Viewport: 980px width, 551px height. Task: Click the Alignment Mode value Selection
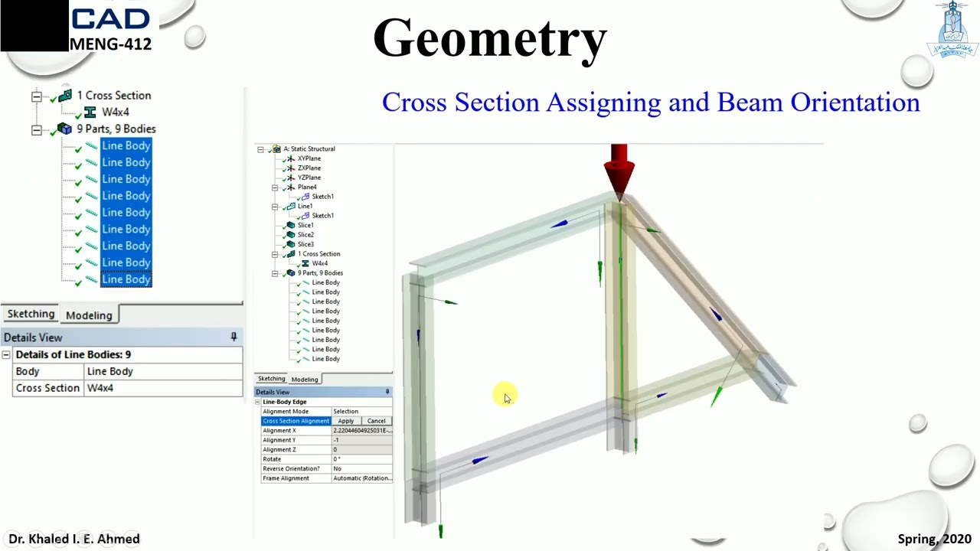click(361, 411)
